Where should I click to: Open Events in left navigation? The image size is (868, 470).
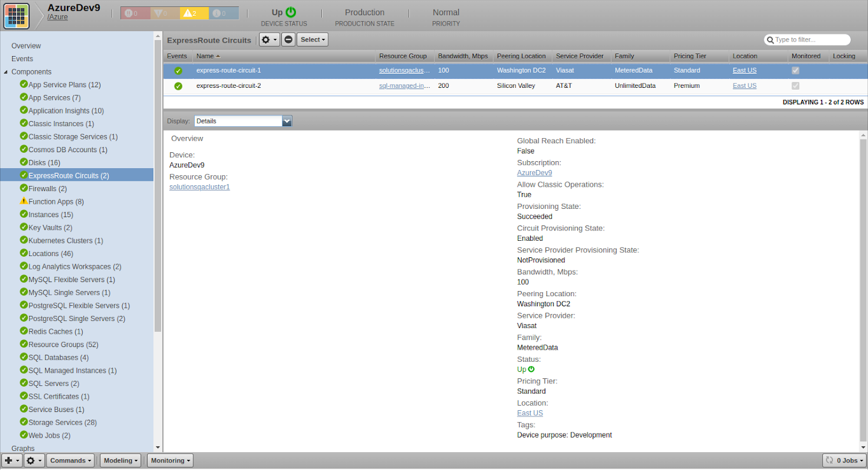point(22,59)
